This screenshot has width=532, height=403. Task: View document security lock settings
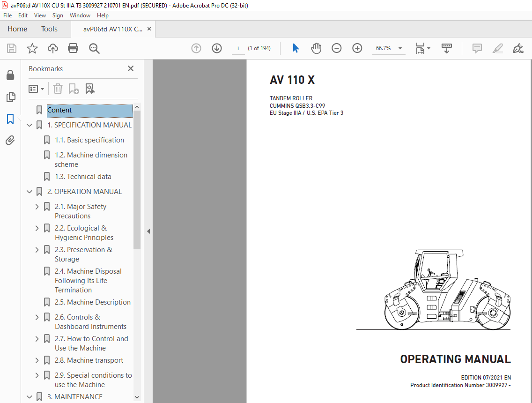point(10,75)
